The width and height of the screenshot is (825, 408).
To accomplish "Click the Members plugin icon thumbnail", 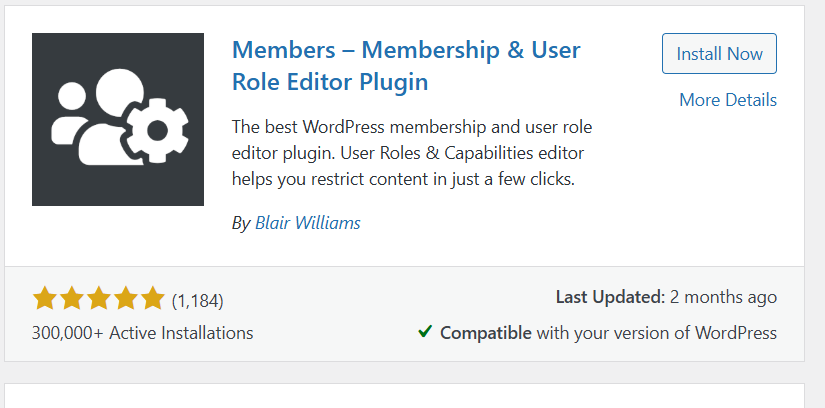I will point(118,120).
